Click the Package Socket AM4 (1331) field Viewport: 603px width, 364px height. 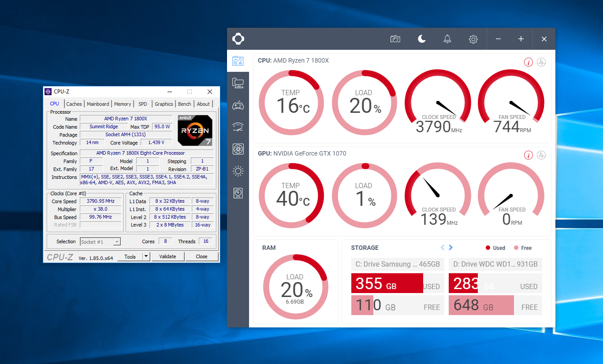(x=126, y=135)
